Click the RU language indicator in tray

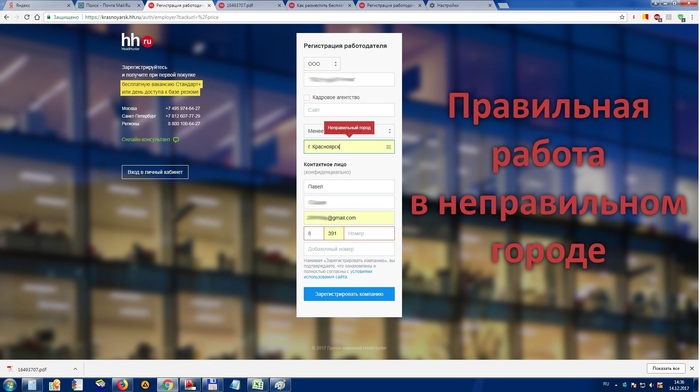coord(606,384)
